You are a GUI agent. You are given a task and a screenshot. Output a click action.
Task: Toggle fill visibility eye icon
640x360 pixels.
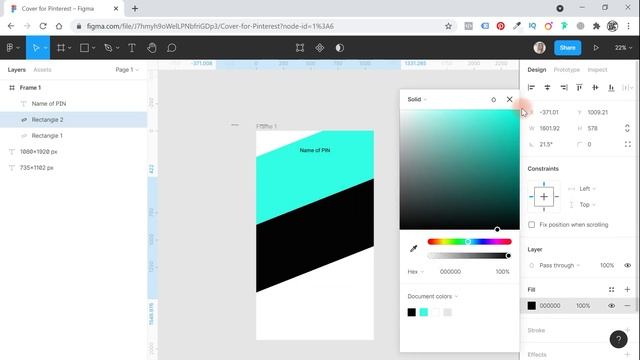(611, 306)
